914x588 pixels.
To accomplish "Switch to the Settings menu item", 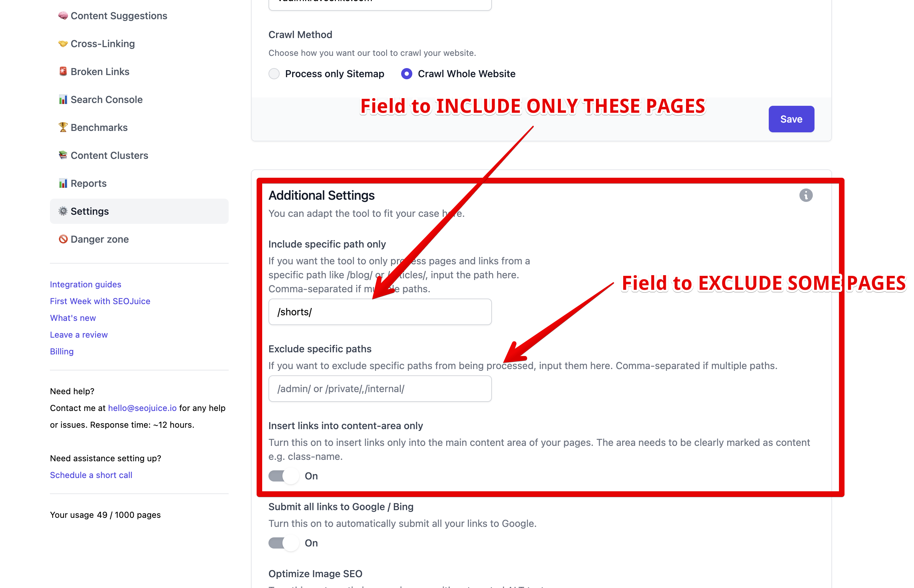I will coord(89,211).
